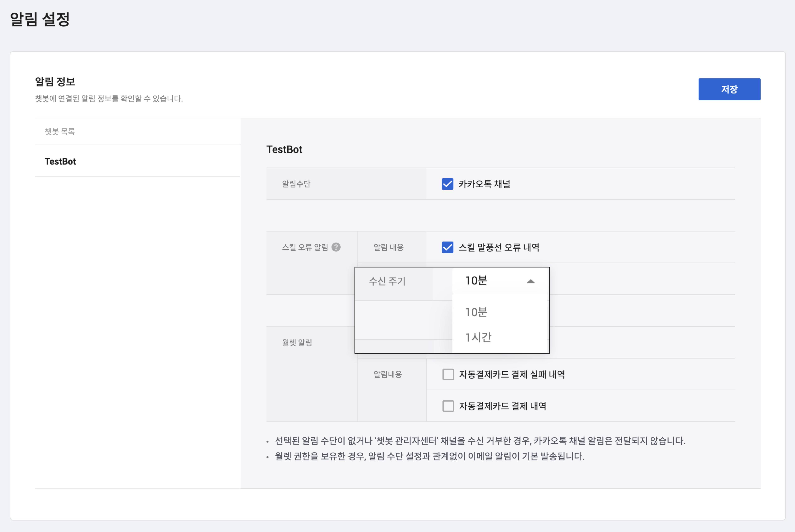Click the 스킬 오류 알림 row label
This screenshot has width=795, height=532.
coord(305,247)
